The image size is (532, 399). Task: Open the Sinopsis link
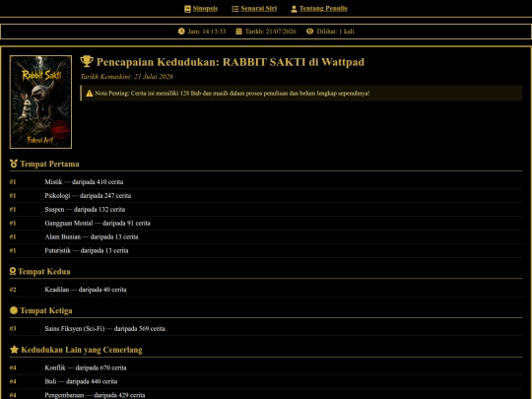coord(205,9)
